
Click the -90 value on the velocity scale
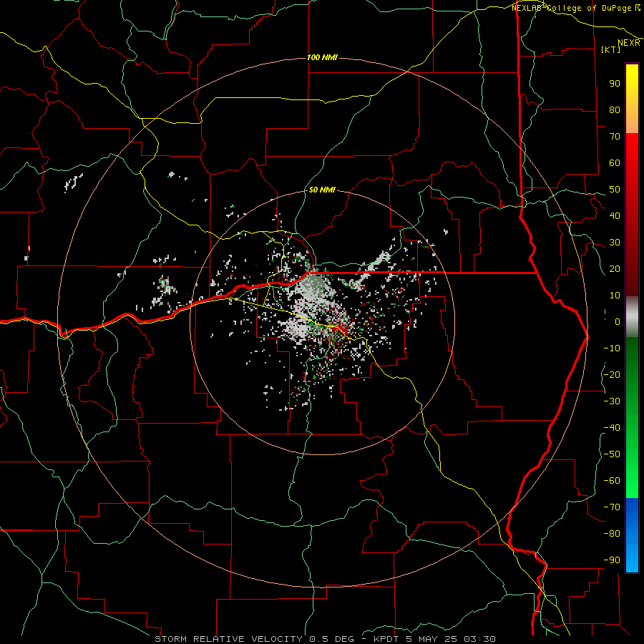tap(612, 560)
